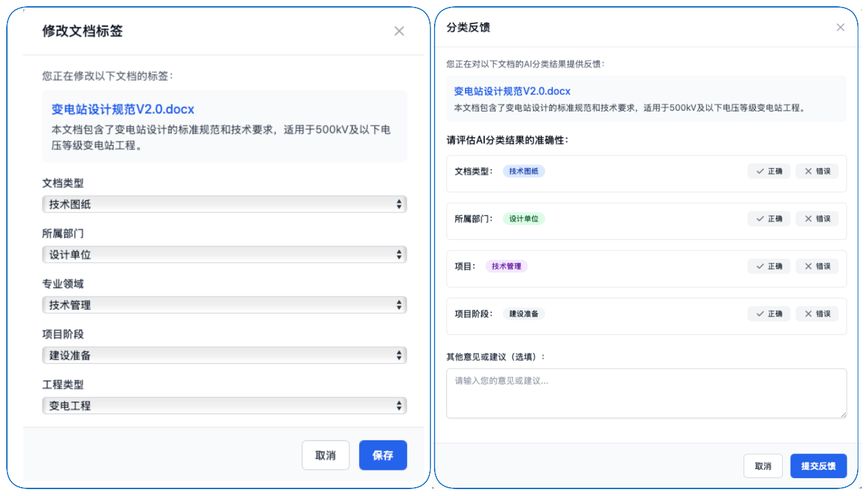
Task: Submit feedback with 提交反馈 button
Action: point(818,466)
